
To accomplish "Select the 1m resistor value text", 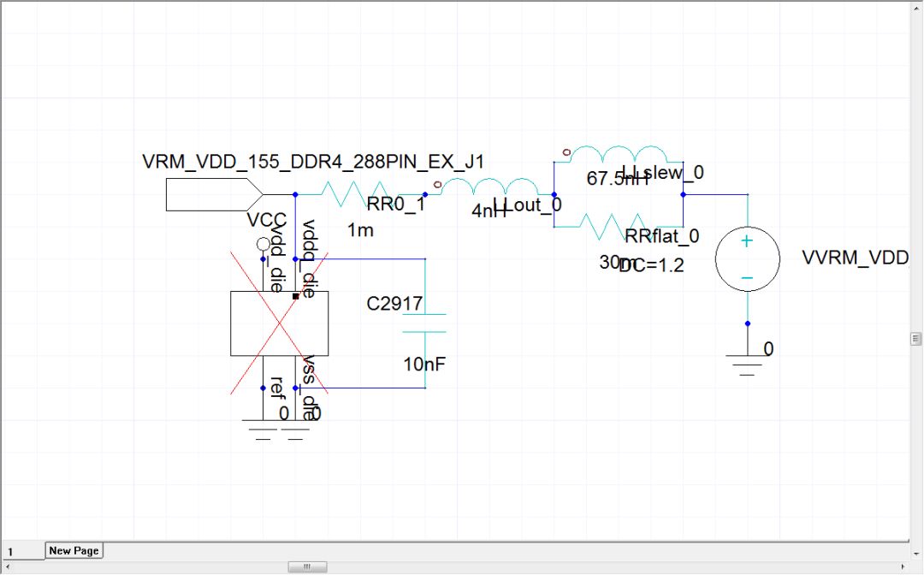I will pos(360,230).
